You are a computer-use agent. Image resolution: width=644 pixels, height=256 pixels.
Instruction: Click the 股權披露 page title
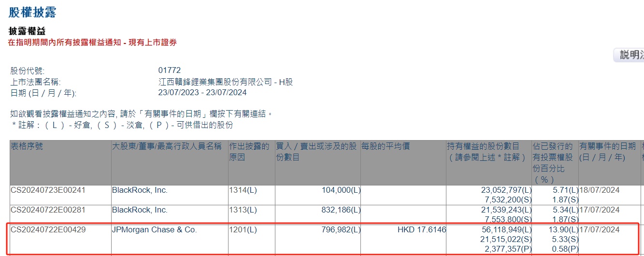[32, 13]
